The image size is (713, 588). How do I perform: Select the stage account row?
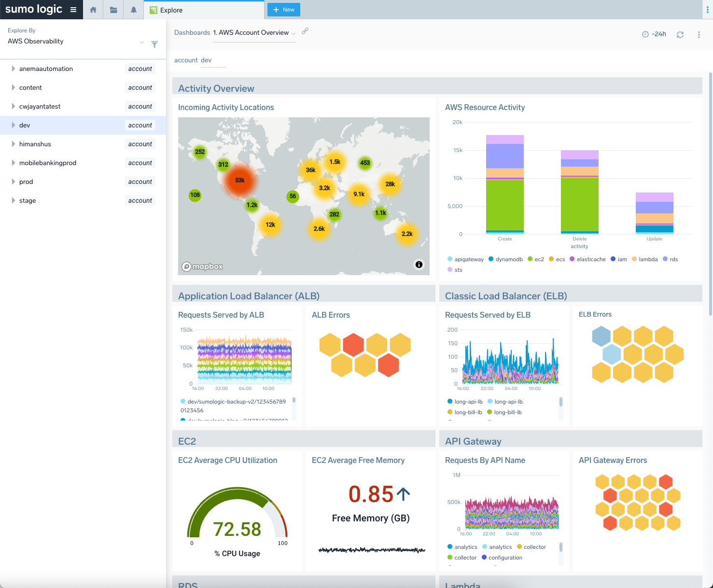(x=83, y=200)
